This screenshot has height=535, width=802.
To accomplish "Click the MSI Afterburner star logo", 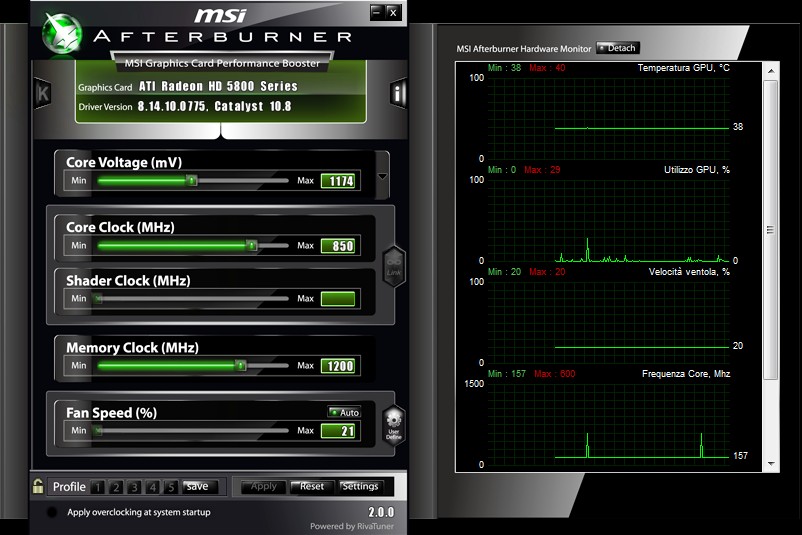I will click(x=62, y=34).
